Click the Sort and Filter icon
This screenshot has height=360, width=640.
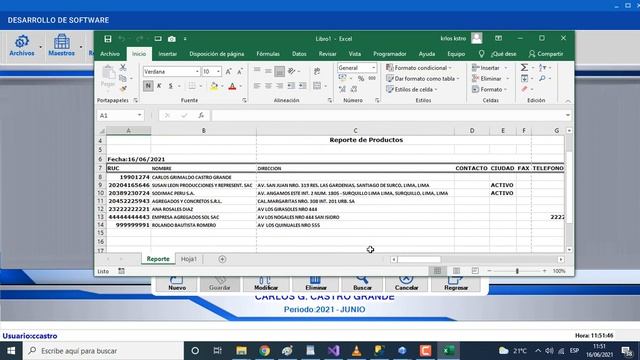click(x=542, y=67)
